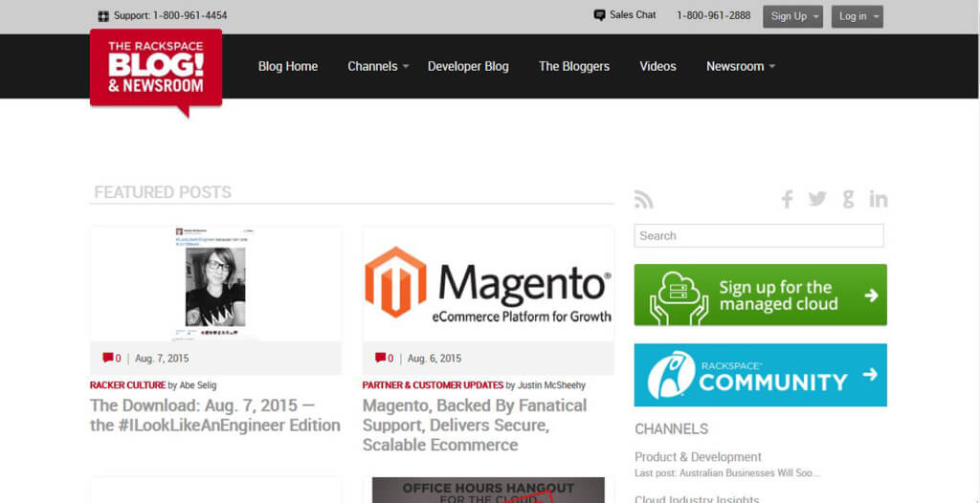Open Product & Development channel link
The height and width of the screenshot is (503, 980).
pyautogui.click(x=698, y=457)
